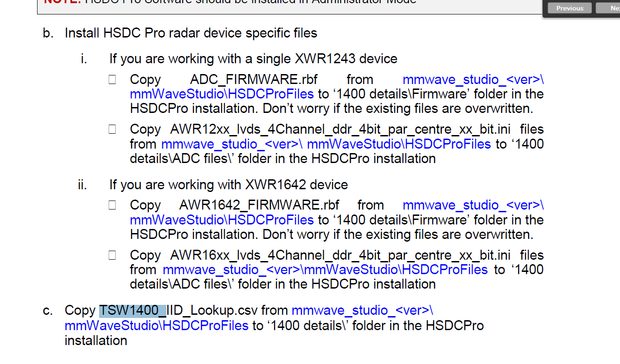Viewport: 620px width, 364px height.
Task: Click the heading Install HSDC Pro radar device specific files
Action: 191,33
